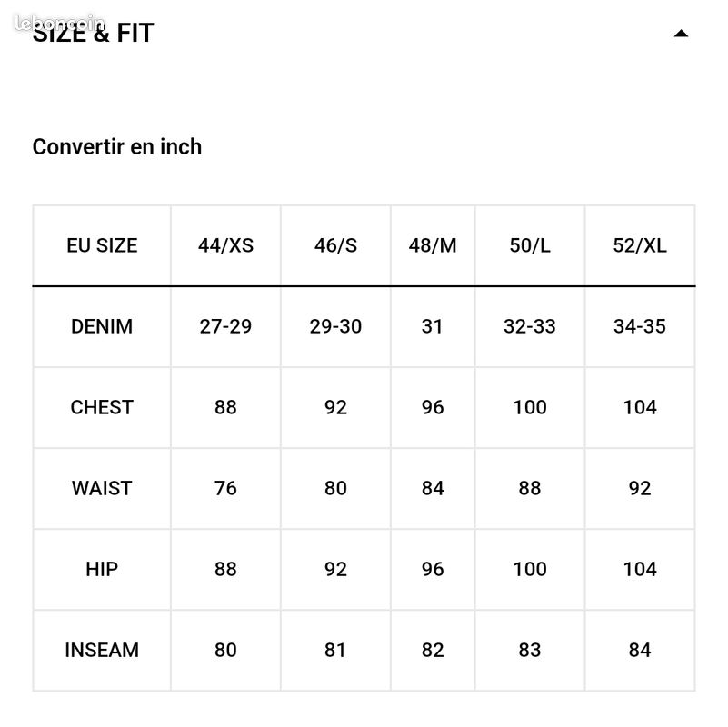Viewport: 728px width, 727px height.
Task: Click the EU SIZE header cell
Action: coord(101,245)
